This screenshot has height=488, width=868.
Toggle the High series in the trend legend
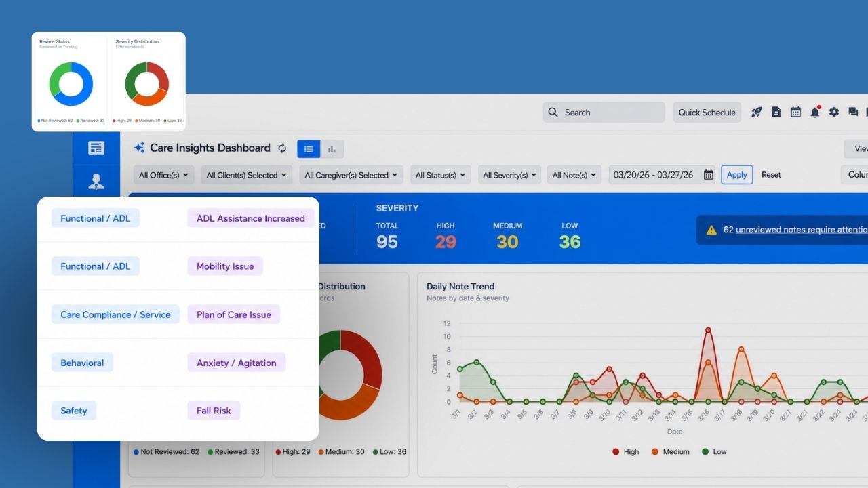coord(625,451)
